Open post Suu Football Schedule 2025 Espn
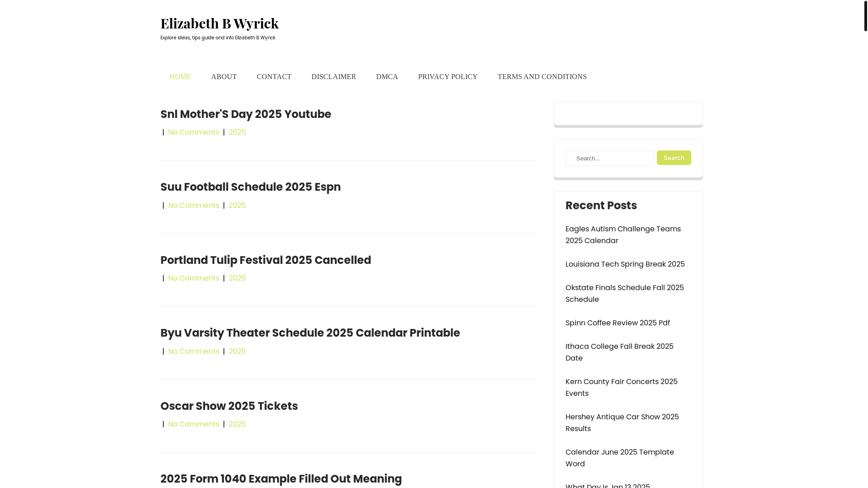Viewport: 868px width, 488px height. click(250, 187)
